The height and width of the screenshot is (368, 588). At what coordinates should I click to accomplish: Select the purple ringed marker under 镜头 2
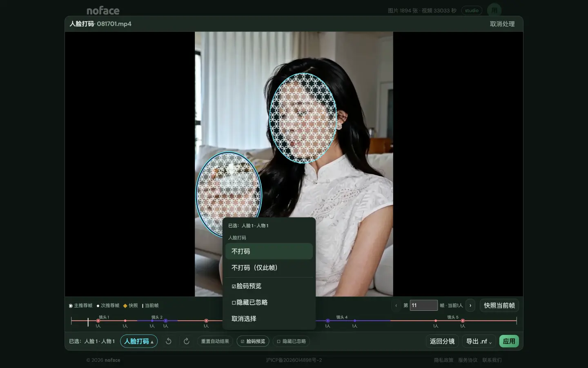tap(165, 321)
